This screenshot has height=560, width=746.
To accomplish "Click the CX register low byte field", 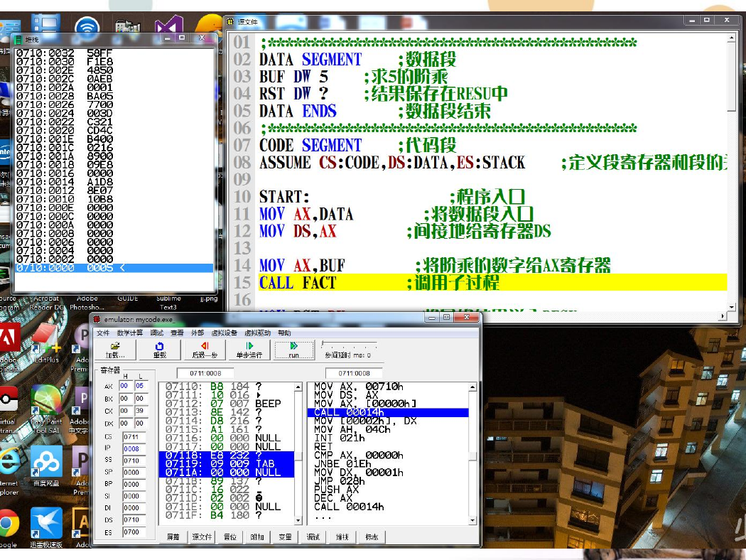I will tap(141, 411).
